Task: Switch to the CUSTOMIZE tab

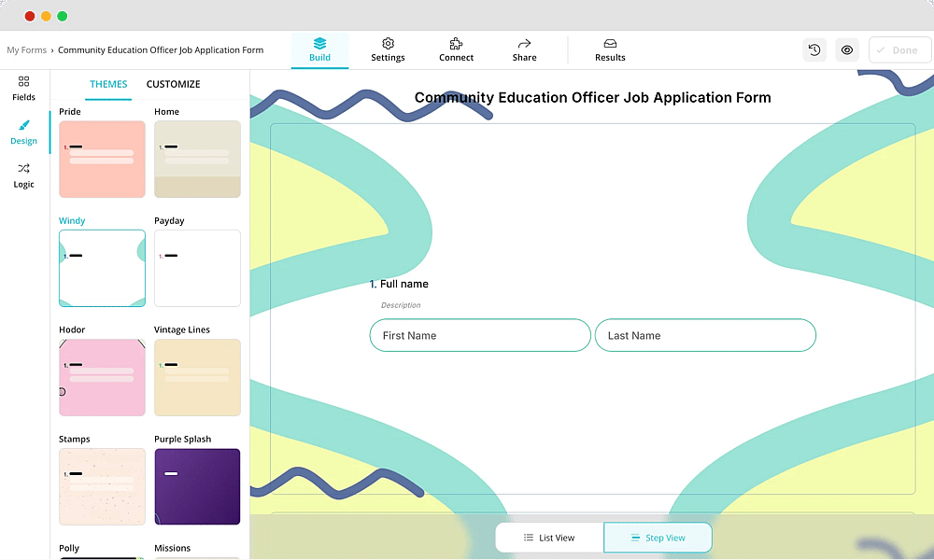Action: click(174, 84)
